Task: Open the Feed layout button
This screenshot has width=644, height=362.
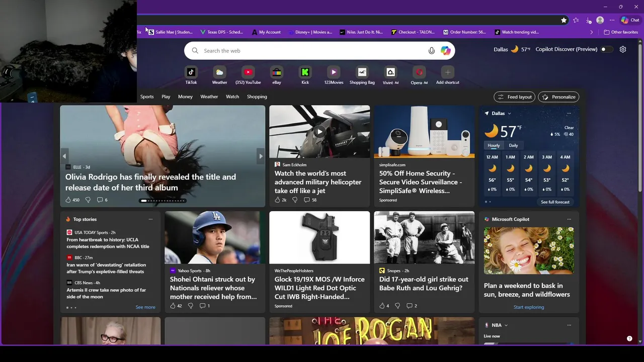Action: coord(514,97)
